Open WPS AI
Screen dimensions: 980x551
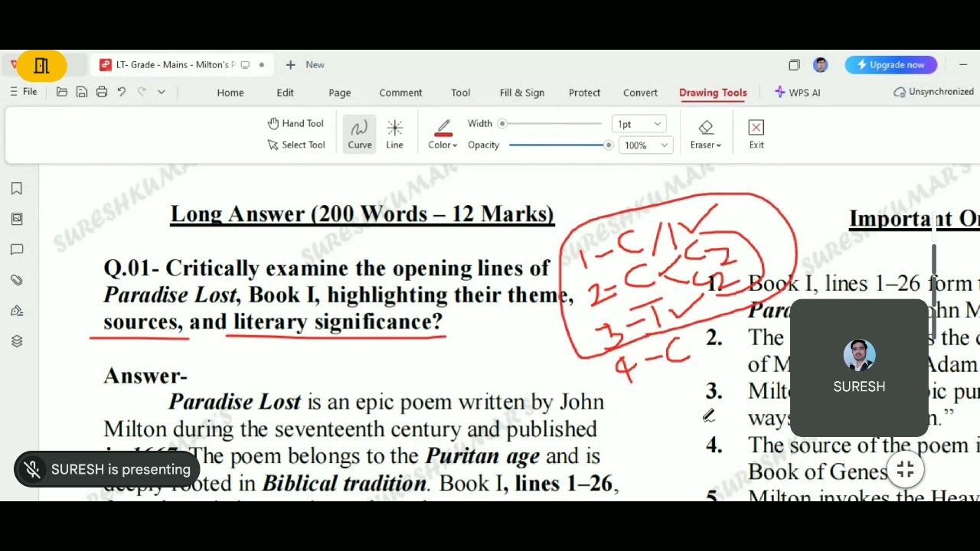point(797,92)
